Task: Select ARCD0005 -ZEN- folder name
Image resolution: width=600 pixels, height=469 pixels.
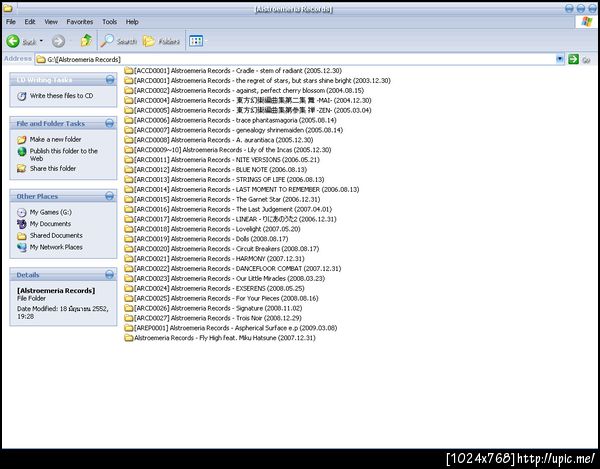Action: click(253, 111)
